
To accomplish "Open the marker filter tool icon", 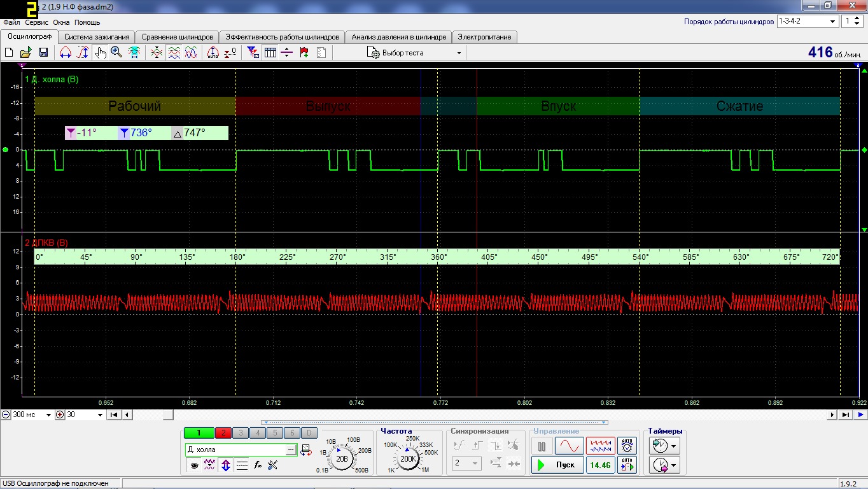I will tap(253, 53).
